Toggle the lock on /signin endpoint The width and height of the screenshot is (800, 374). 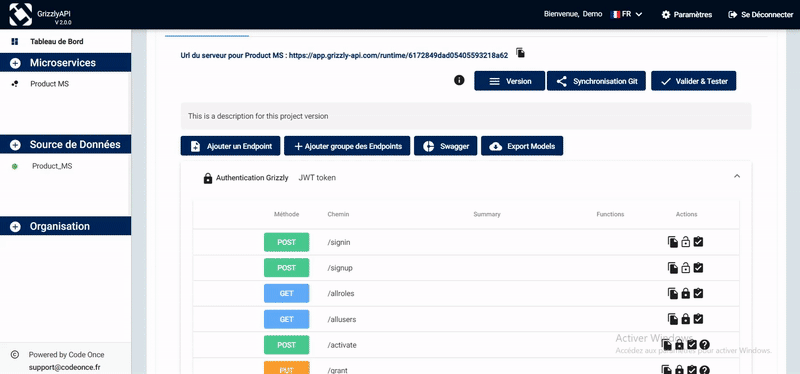click(686, 242)
